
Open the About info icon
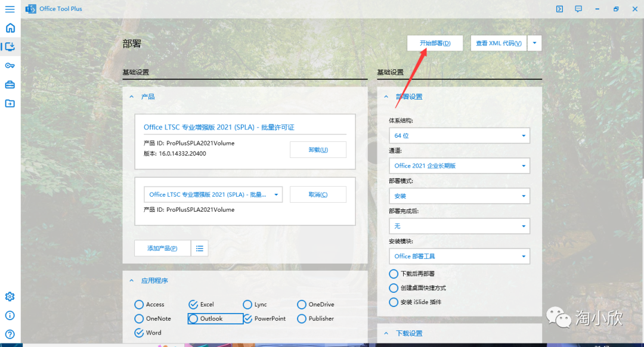[10, 315]
